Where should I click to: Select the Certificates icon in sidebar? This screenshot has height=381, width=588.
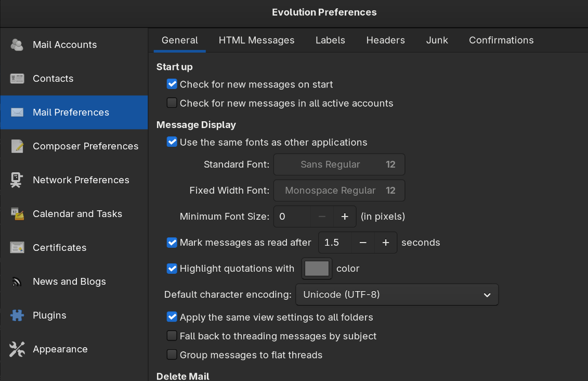17,248
